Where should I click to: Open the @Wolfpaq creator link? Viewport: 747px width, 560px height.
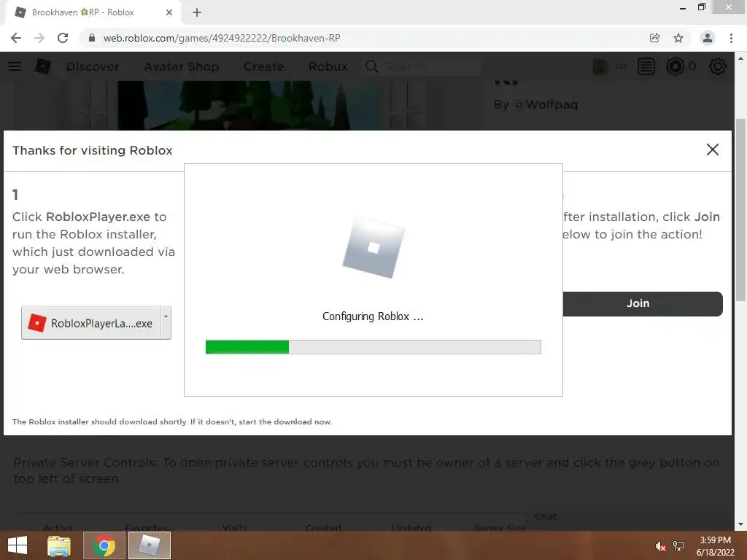546,105
